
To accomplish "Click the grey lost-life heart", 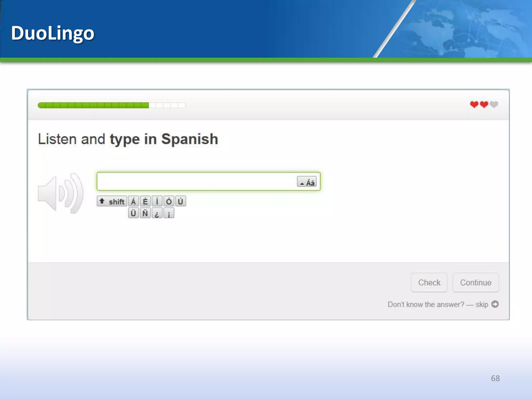I will pos(494,104).
